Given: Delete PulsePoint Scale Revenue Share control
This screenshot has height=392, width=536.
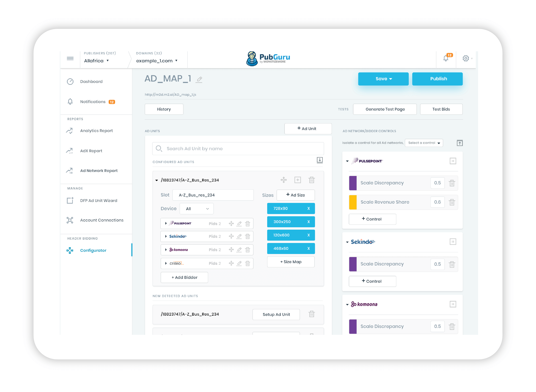Looking at the screenshot, I should [452, 202].
